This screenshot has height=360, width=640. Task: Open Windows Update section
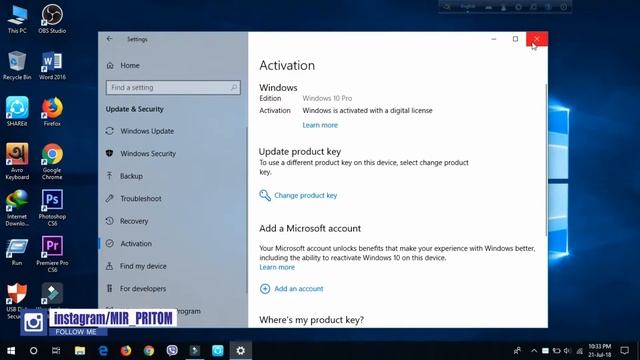[140, 131]
